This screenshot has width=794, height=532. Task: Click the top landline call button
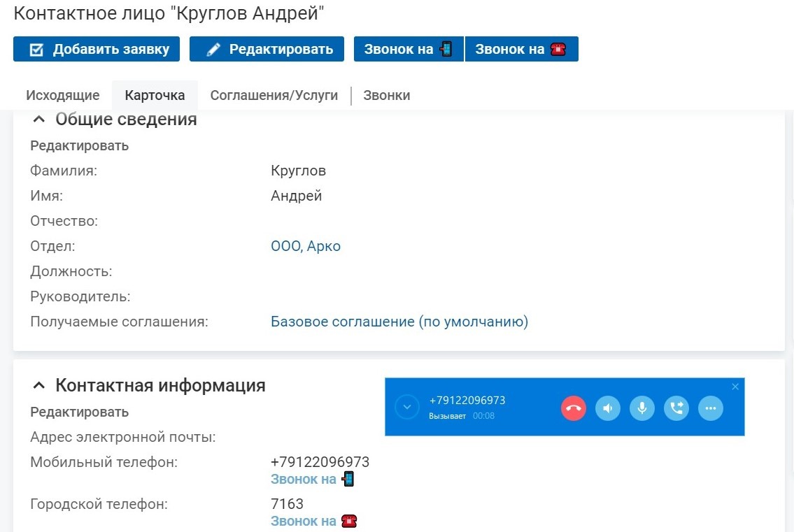point(522,49)
